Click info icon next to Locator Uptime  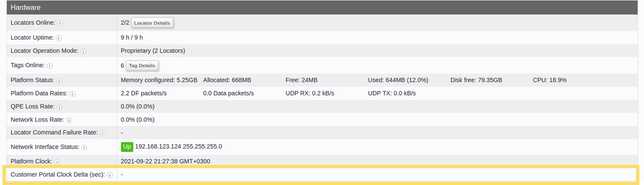[x=59, y=38]
